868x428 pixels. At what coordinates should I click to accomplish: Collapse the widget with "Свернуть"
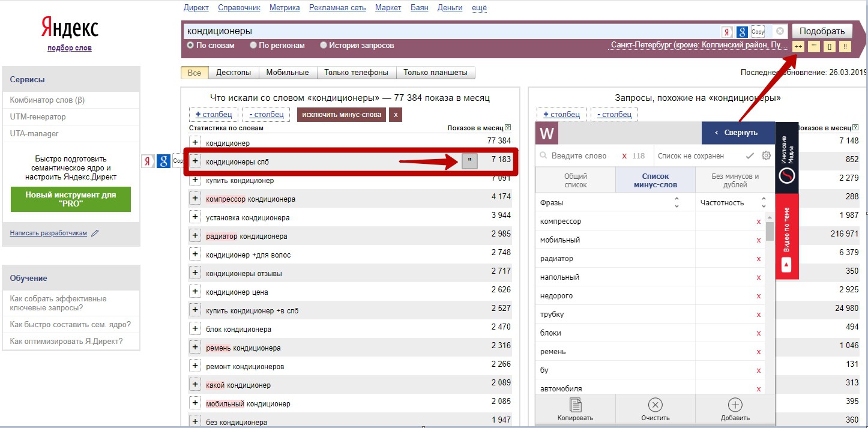(738, 133)
